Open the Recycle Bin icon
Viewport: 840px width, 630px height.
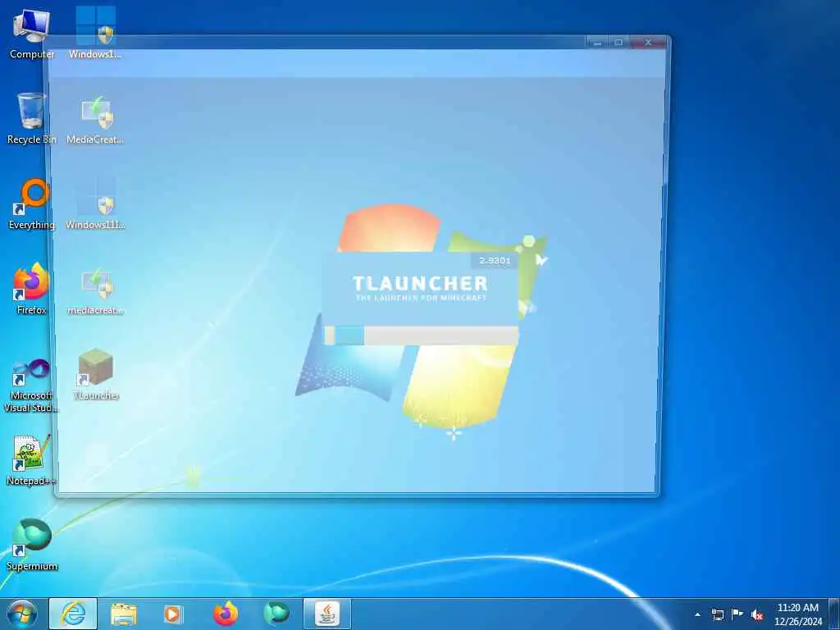31,118
